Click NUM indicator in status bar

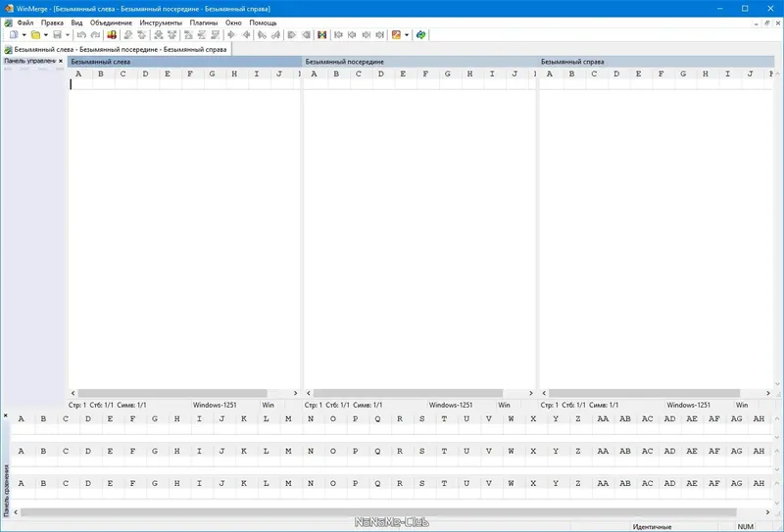coord(745,527)
